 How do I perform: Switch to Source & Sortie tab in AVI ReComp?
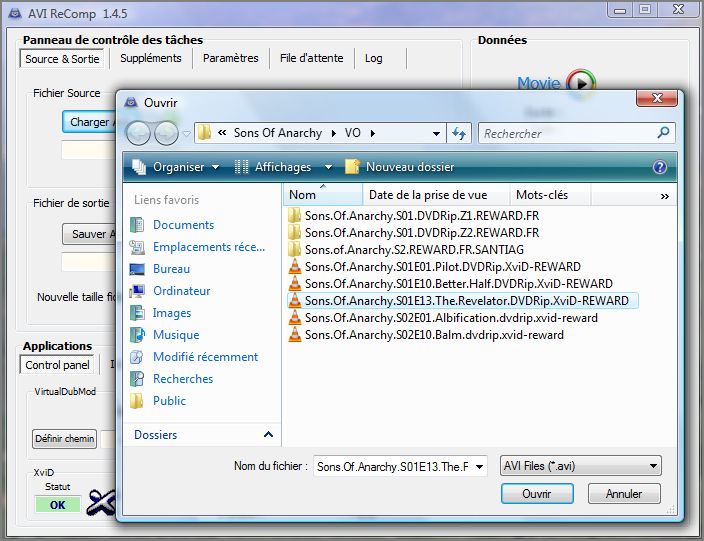pyautogui.click(x=62, y=59)
